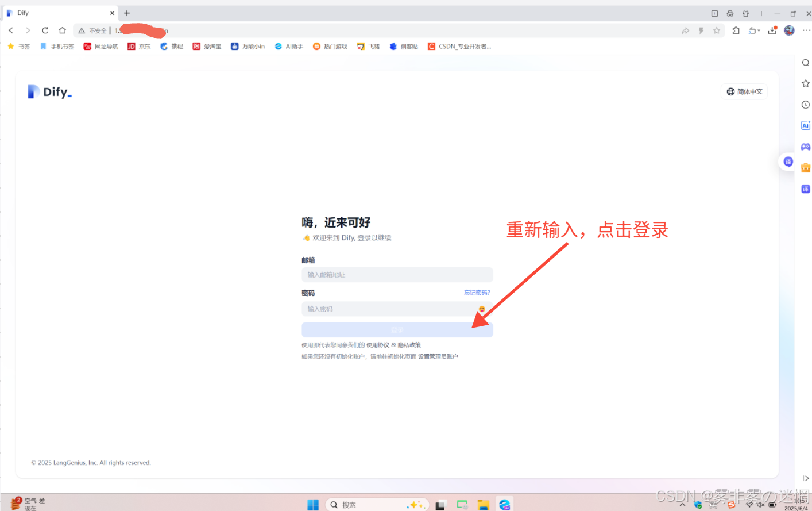812x511 pixels.
Task: Open the 热门游戏 bookmark
Action: point(330,47)
